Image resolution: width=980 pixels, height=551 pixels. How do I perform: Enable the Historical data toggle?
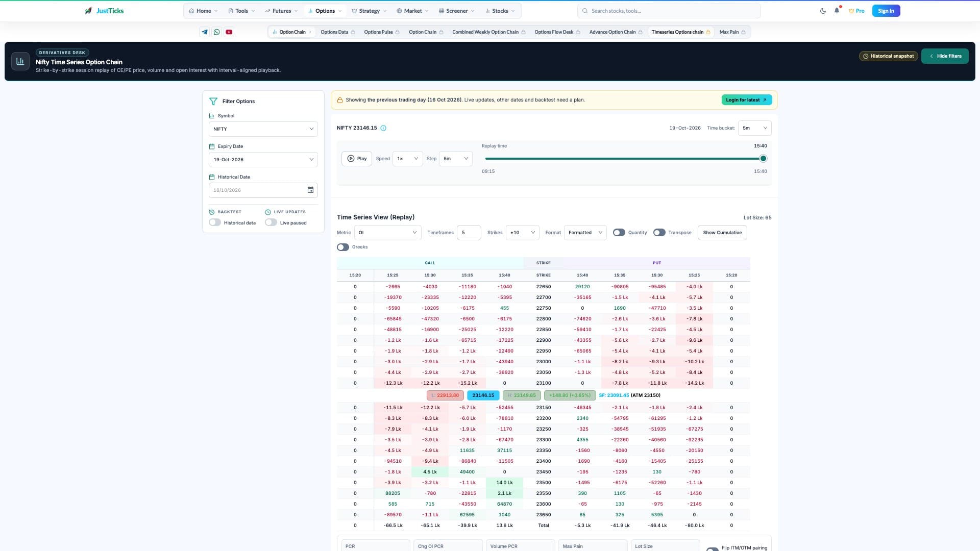click(215, 222)
